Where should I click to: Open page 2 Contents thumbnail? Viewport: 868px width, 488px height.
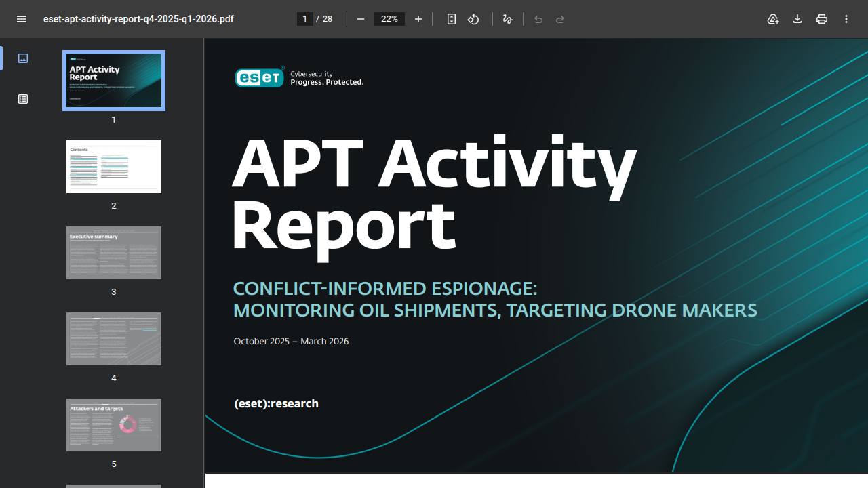(x=114, y=167)
